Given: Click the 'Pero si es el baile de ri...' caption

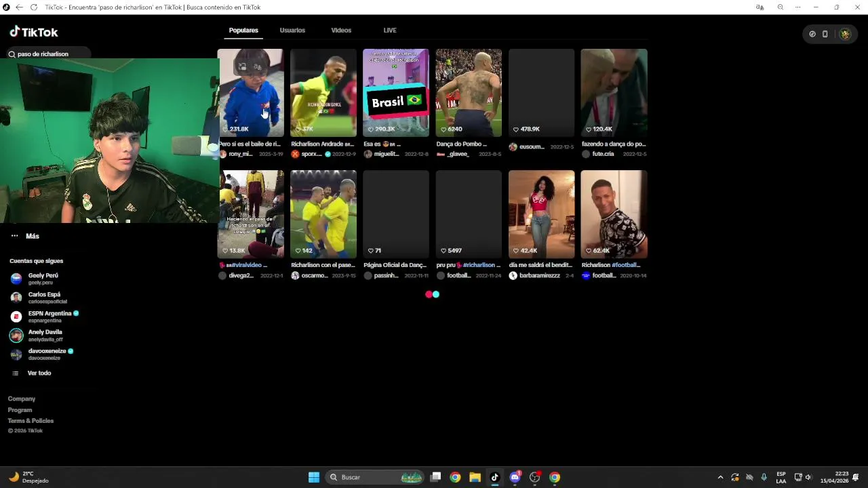Looking at the screenshot, I should click(250, 144).
